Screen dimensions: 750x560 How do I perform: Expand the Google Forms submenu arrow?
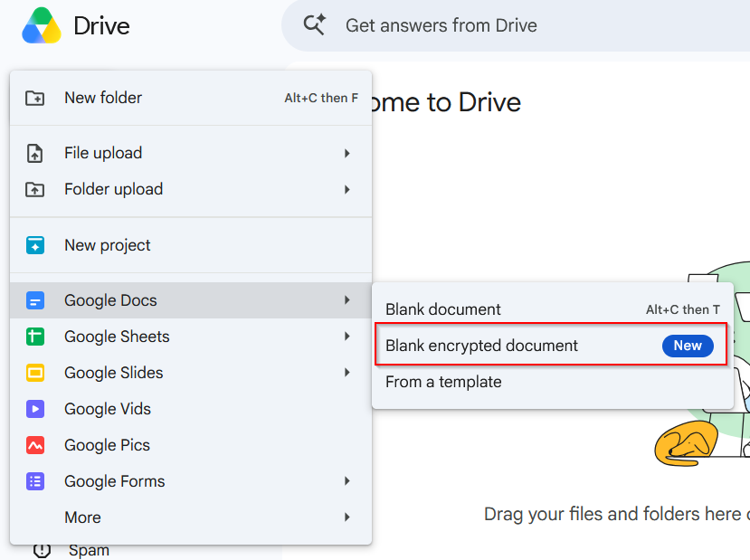(x=347, y=481)
